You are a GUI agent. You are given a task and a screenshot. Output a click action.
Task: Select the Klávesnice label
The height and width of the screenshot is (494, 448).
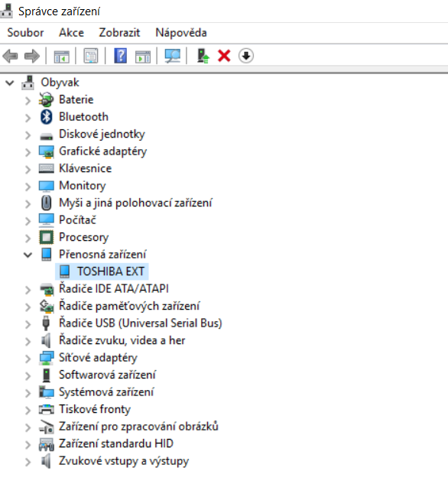coord(86,168)
